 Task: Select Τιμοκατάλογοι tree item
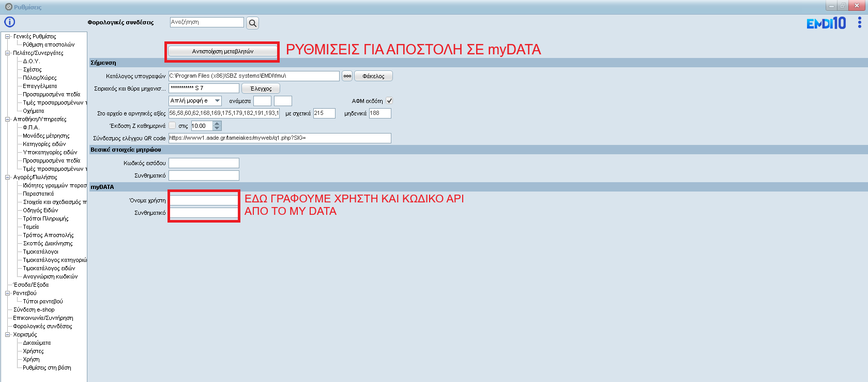[x=41, y=252]
